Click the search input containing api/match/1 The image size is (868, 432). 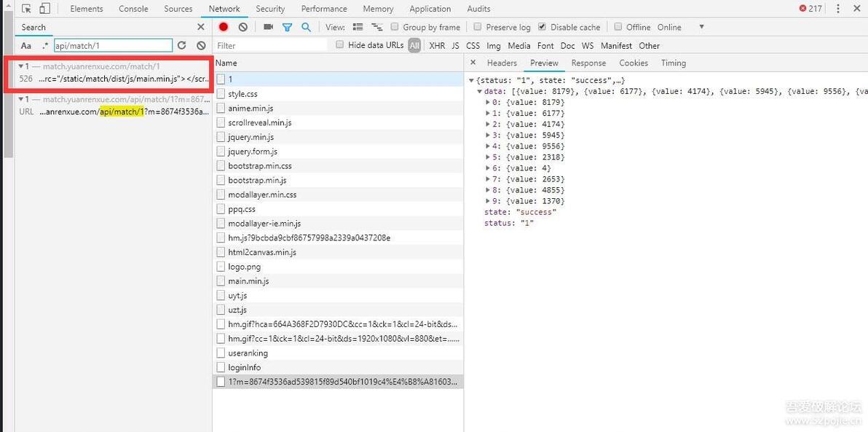point(113,45)
